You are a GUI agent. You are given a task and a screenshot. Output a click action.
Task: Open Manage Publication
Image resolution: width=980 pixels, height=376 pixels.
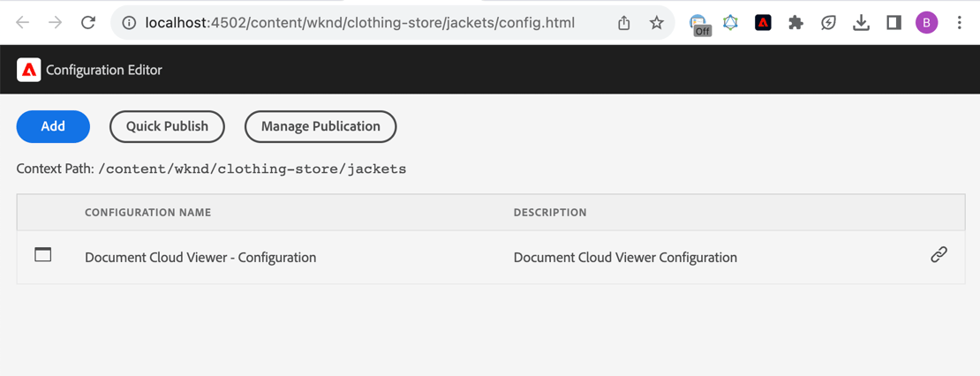tap(320, 126)
